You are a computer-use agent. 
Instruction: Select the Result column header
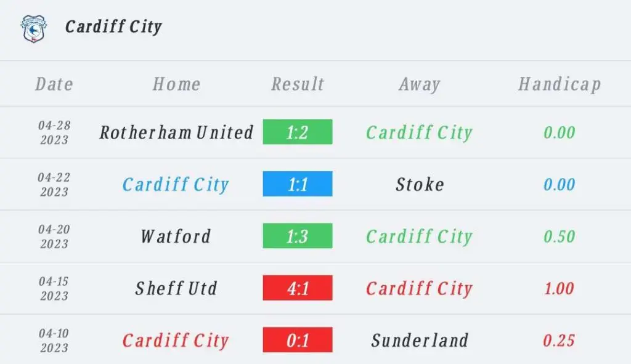[x=298, y=84]
